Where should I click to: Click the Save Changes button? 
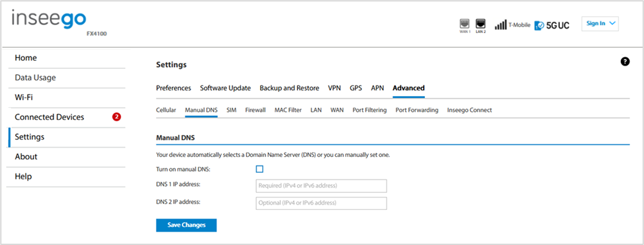(x=187, y=225)
